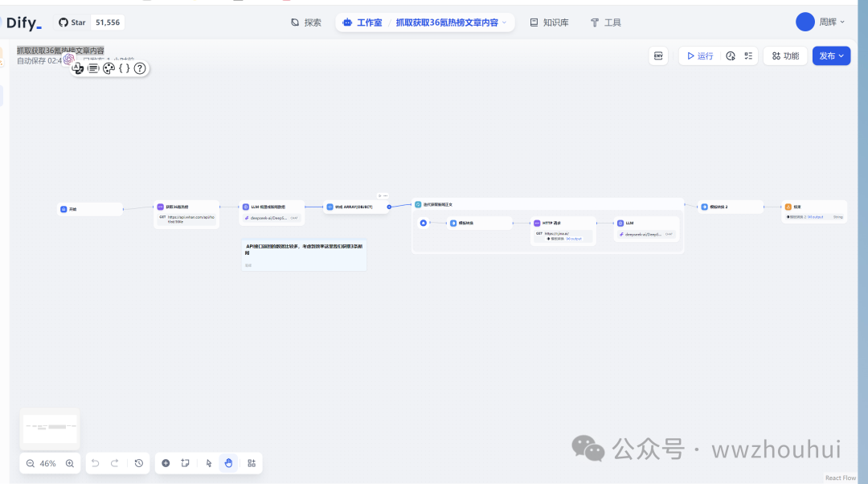Click the zoom in magnifier icon
Screen dimensions: 868x484
click(70, 463)
